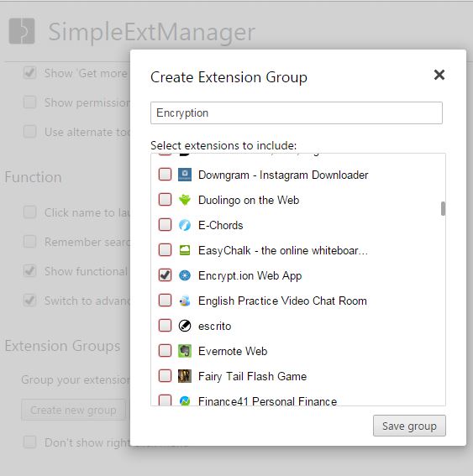Click the E-Chords blue icon
473x476 pixels.
click(185, 225)
